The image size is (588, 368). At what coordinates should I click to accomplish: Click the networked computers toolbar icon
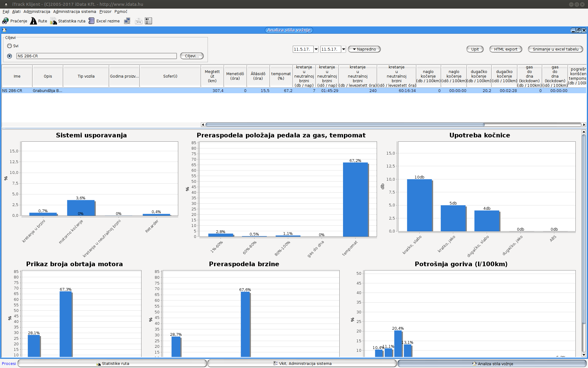point(127,21)
